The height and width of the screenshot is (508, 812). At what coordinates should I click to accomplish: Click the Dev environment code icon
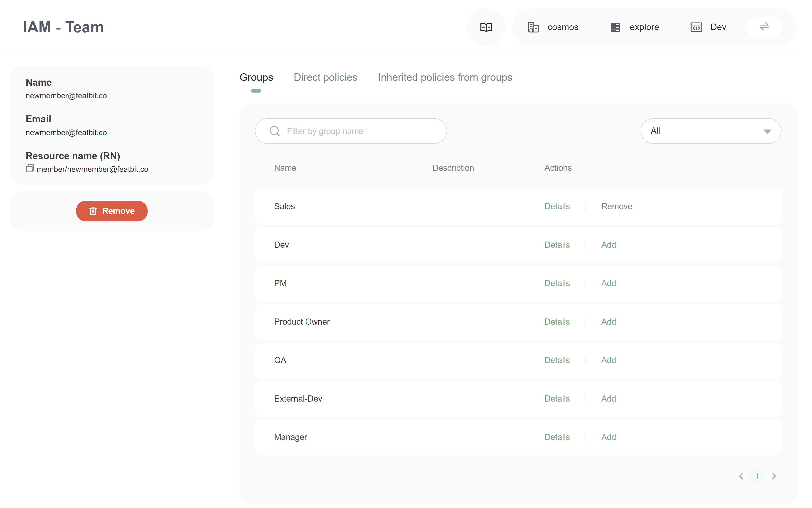click(696, 27)
